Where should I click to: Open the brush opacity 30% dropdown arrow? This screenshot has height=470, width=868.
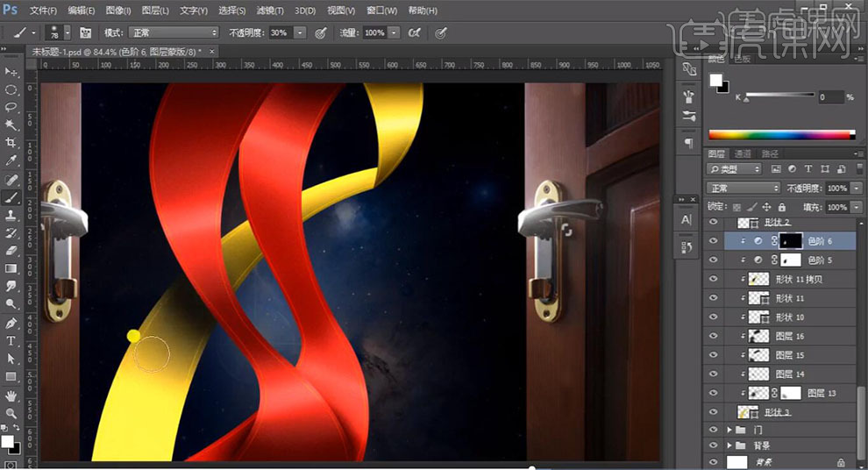point(300,33)
